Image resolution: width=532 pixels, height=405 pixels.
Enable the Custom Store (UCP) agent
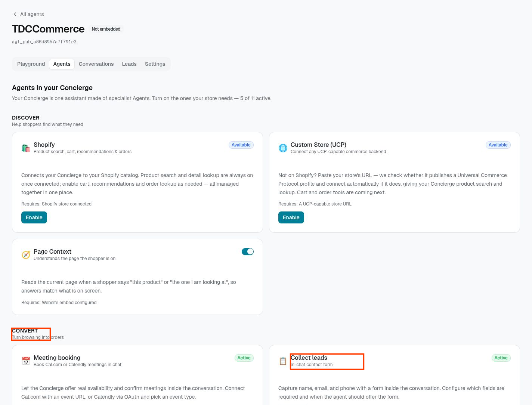pos(291,217)
